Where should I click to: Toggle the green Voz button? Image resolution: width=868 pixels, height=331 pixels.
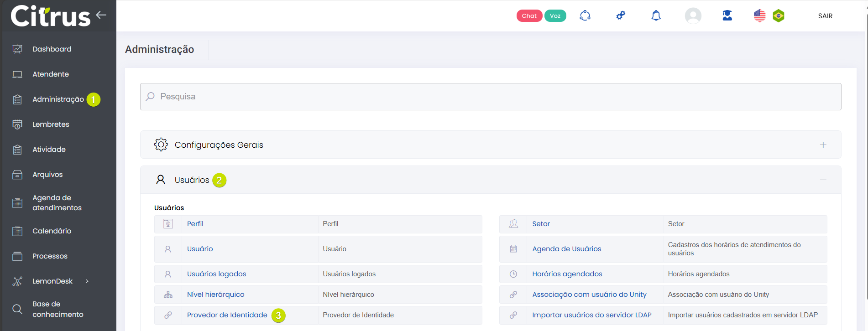(x=555, y=16)
